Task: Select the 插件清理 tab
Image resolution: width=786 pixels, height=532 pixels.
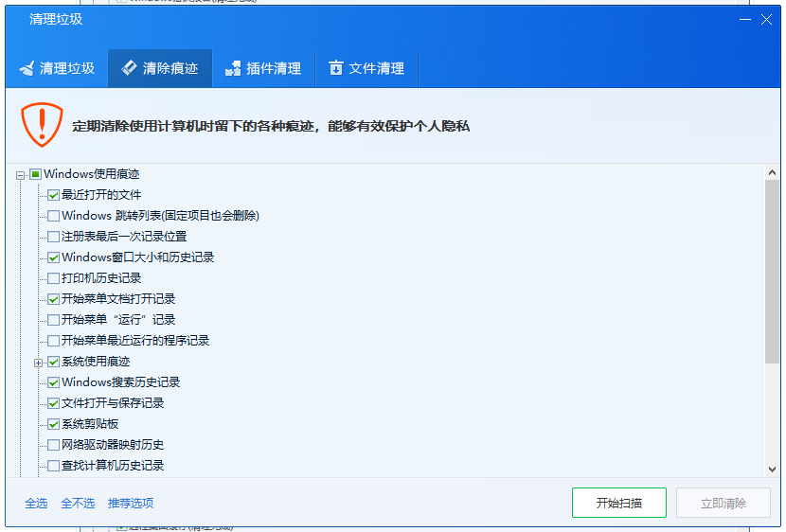Action: click(x=263, y=68)
